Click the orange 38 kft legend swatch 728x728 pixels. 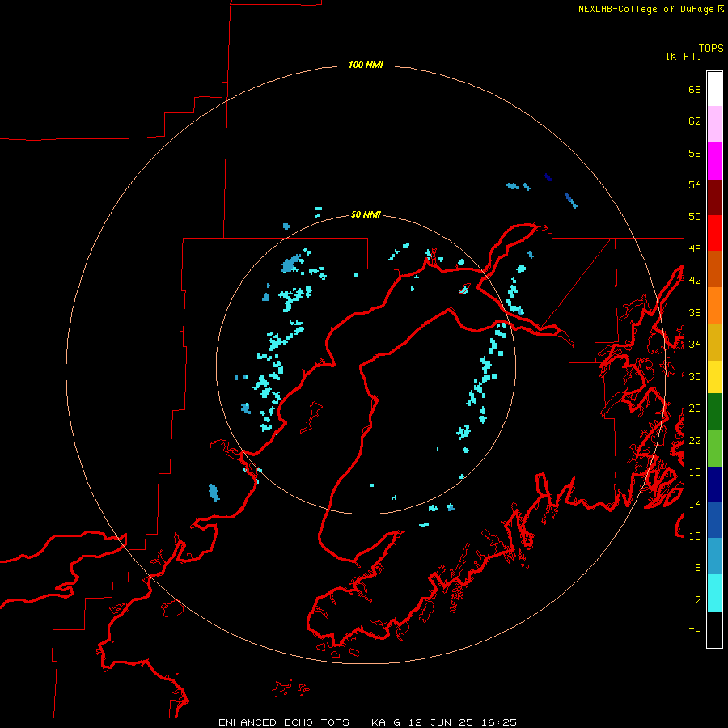pos(714,306)
